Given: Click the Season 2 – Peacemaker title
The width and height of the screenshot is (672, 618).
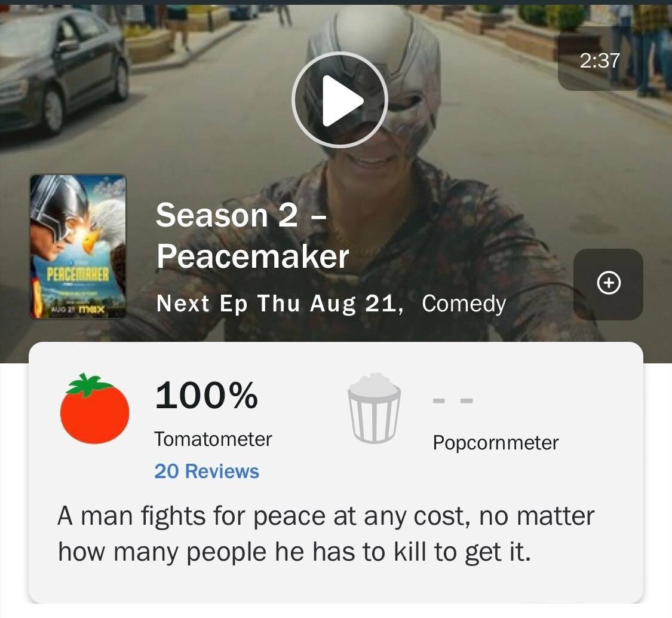Looking at the screenshot, I should [x=253, y=235].
